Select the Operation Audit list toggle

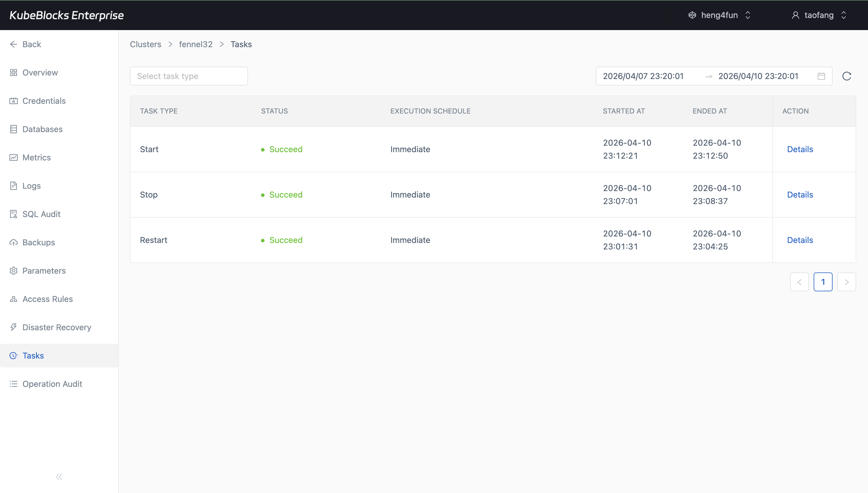pyautogui.click(x=14, y=384)
